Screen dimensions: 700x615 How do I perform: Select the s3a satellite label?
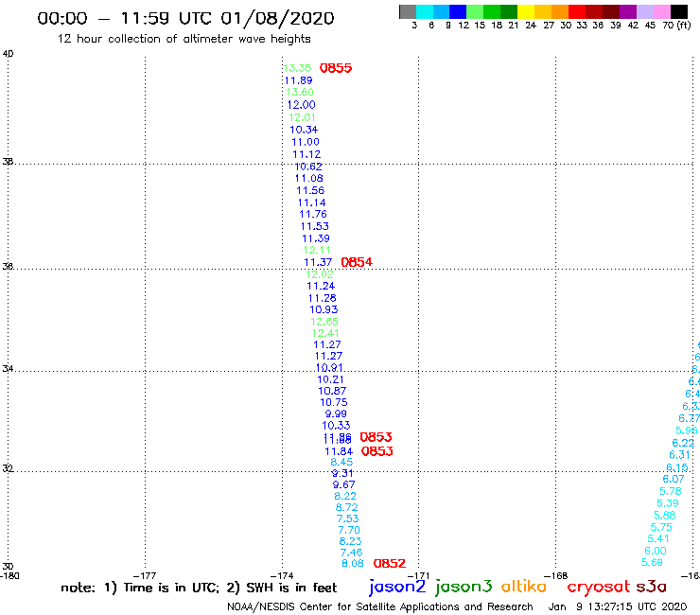pyautogui.click(x=651, y=587)
